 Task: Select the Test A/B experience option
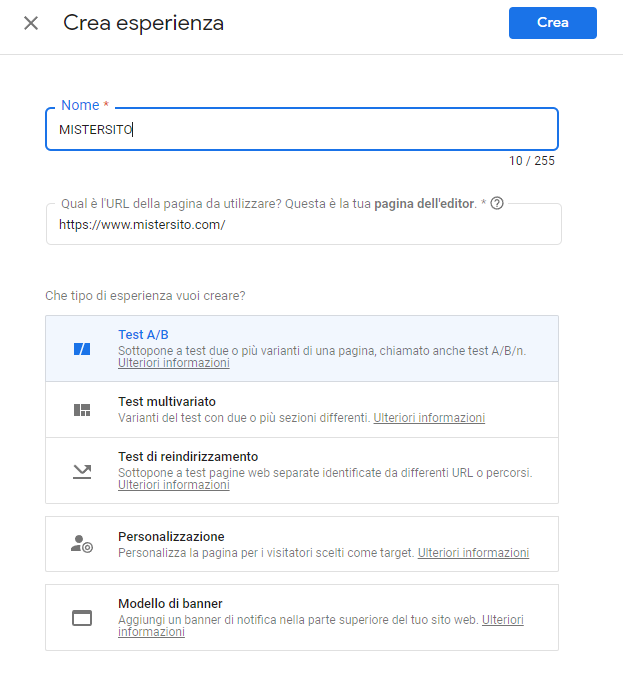(x=302, y=348)
